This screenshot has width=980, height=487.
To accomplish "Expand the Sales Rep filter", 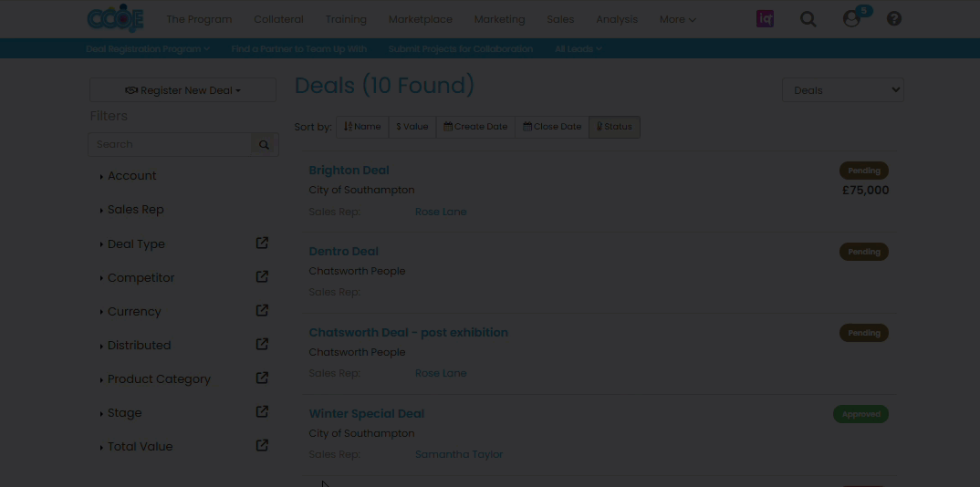I will coord(132,210).
